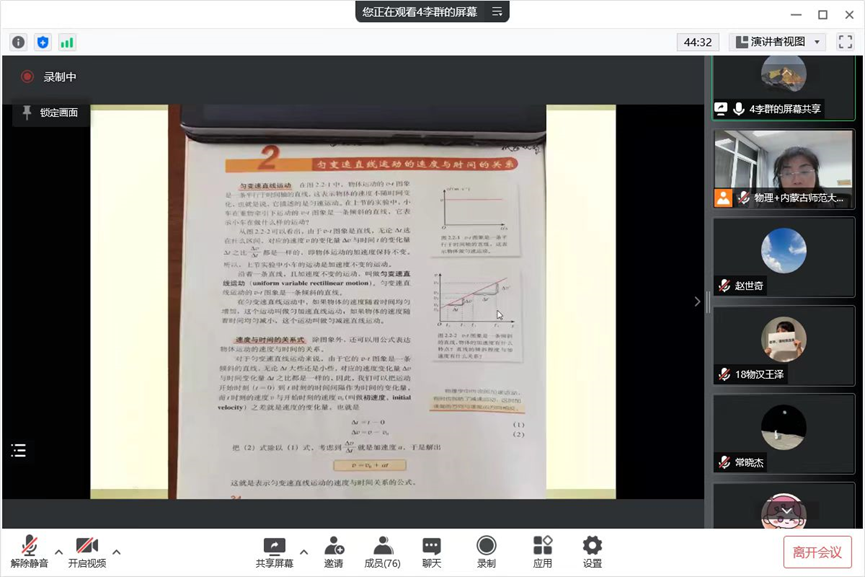Image resolution: width=865 pixels, height=577 pixels.
Task: Open menu icon on screen-viewing banner
Action: [496, 12]
